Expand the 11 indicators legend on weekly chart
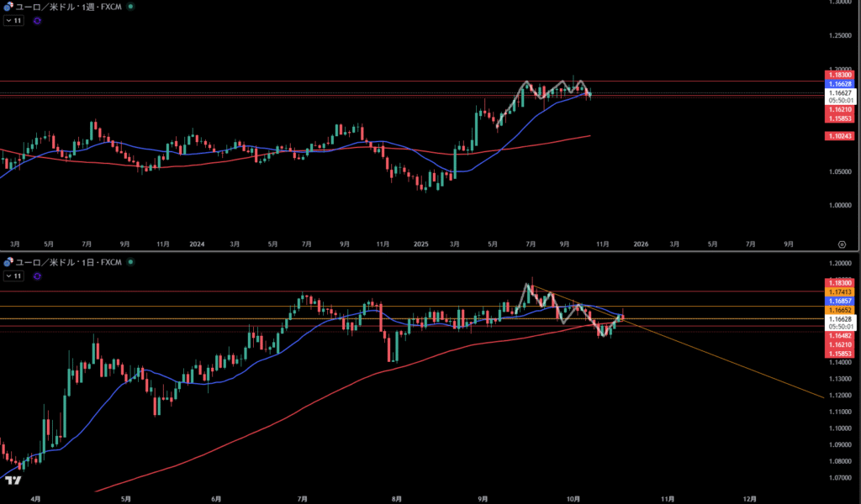The image size is (861, 504). [13, 20]
